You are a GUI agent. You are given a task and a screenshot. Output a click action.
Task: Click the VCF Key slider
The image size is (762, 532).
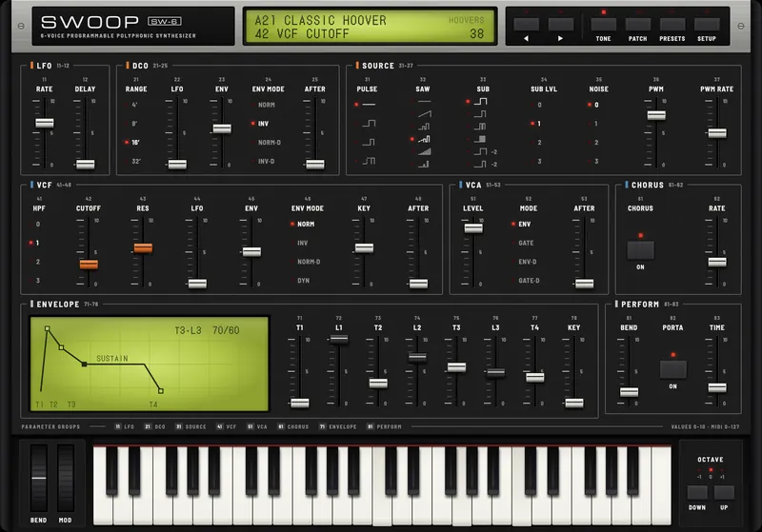tap(364, 248)
